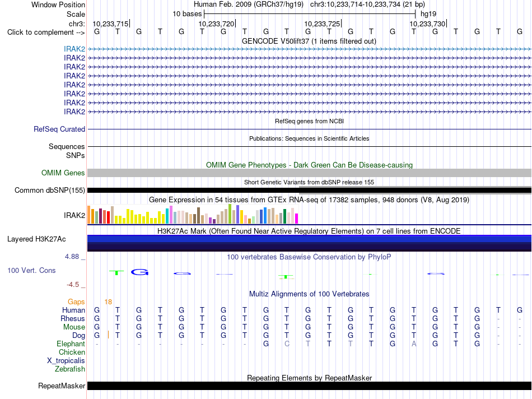Image resolution: width=532 pixels, height=399 pixels.
Task: Click the Window Position label
Action: pyautogui.click(x=58, y=4)
